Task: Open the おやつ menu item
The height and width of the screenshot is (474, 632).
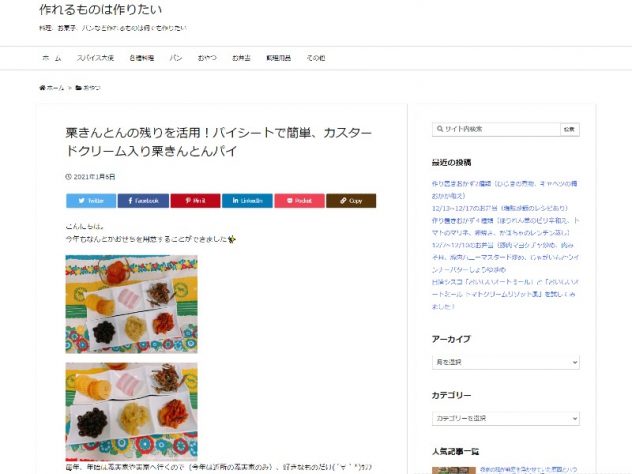Action: tap(207, 58)
